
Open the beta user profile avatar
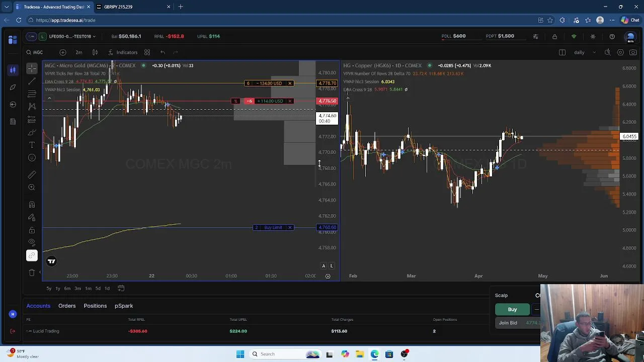tap(630, 37)
